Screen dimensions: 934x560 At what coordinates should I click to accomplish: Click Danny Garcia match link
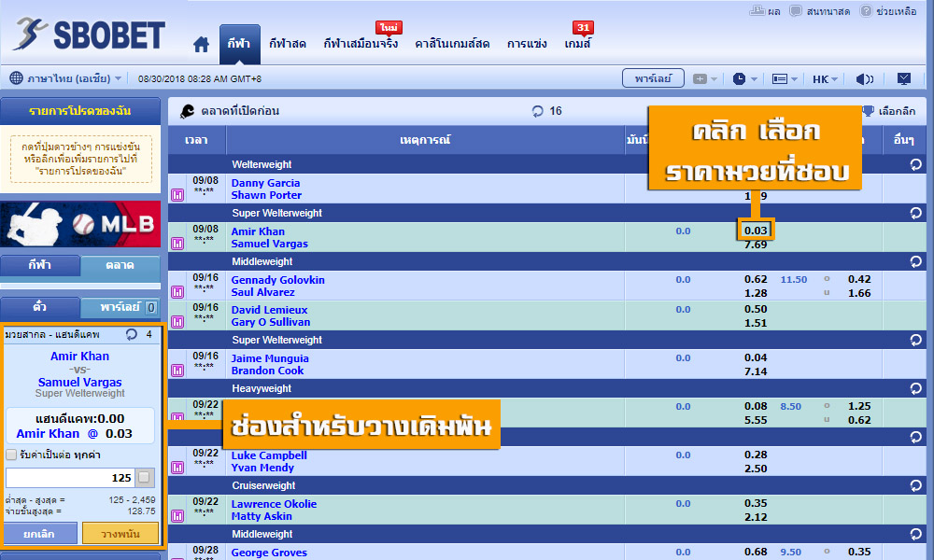[x=265, y=183]
